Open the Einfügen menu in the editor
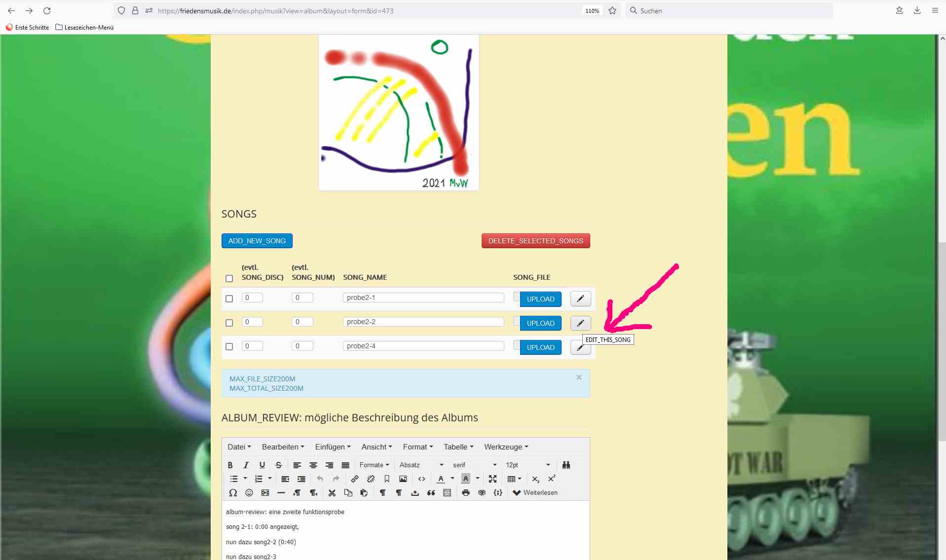946x560 pixels. (x=333, y=447)
